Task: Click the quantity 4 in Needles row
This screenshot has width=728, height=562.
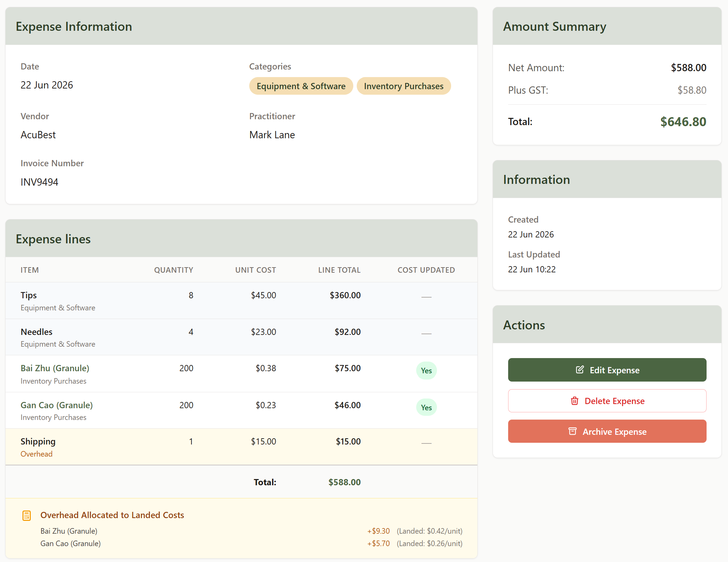Action: (x=191, y=332)
